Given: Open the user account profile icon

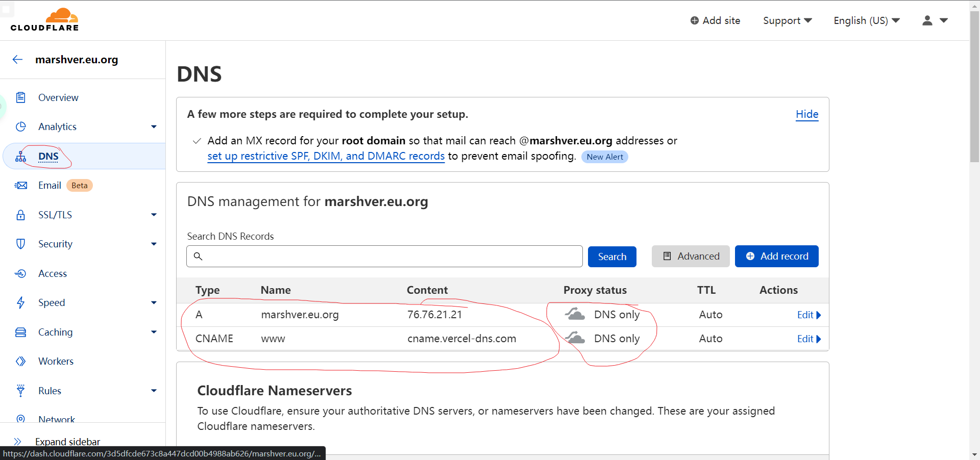Looking at the screenshot, I should (x=927, y=20).
